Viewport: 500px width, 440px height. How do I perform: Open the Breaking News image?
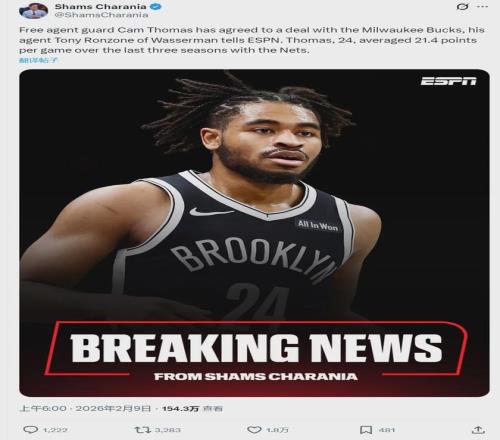(x=254, y=233)
